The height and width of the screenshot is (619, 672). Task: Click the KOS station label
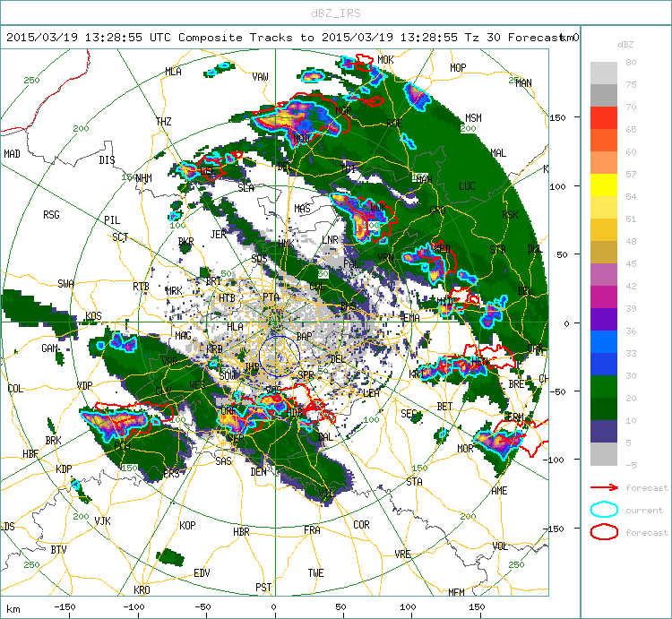pyautogui.click(x=93, y=316)
